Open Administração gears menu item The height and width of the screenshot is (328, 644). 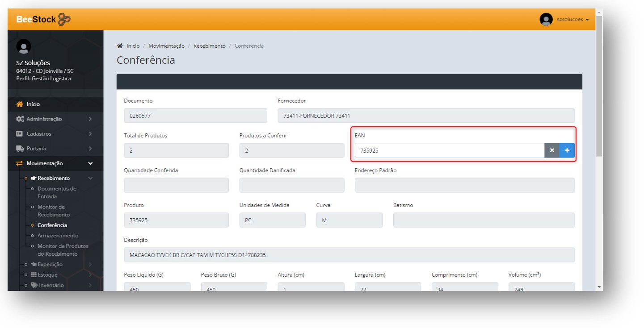[x=44, y=119]
